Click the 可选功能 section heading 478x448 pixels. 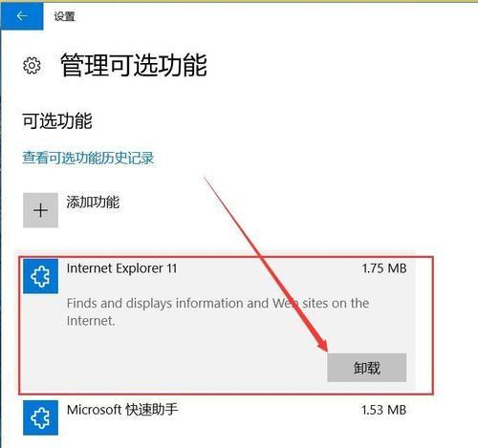click(57, 121)
